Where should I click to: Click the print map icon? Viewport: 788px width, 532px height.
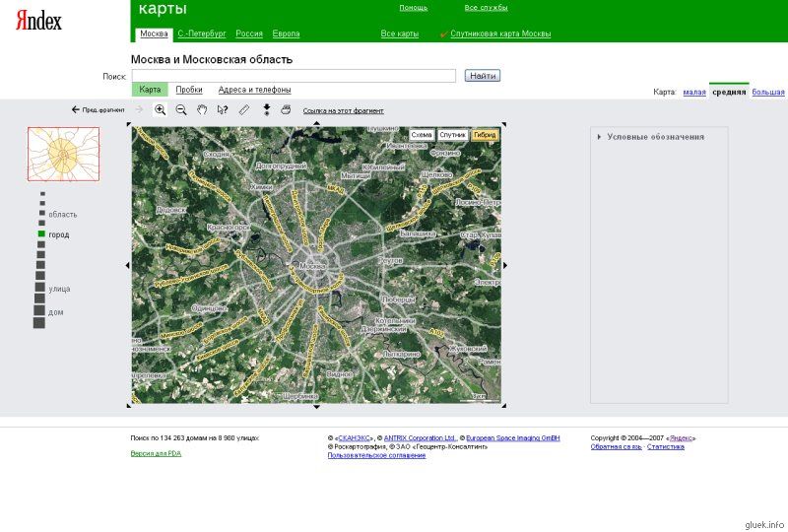[286, 109]
